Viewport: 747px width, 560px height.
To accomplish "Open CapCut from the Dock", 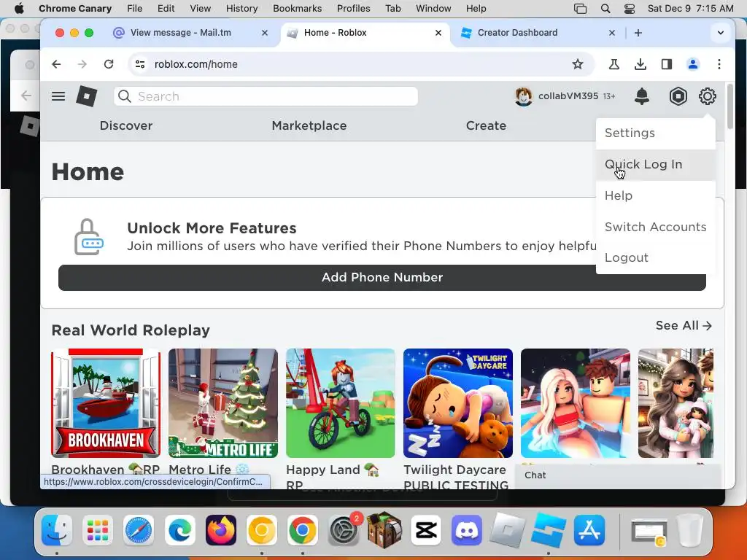I will click(x=425, y=530).
